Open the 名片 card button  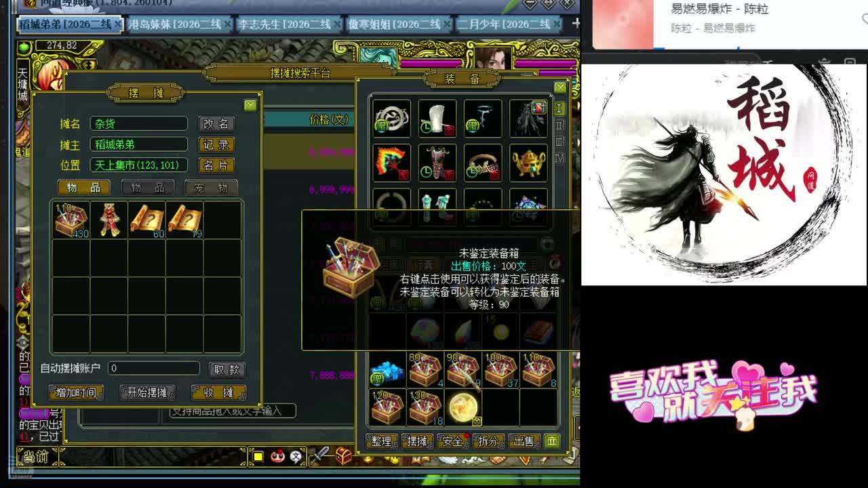tap(216, 165)
